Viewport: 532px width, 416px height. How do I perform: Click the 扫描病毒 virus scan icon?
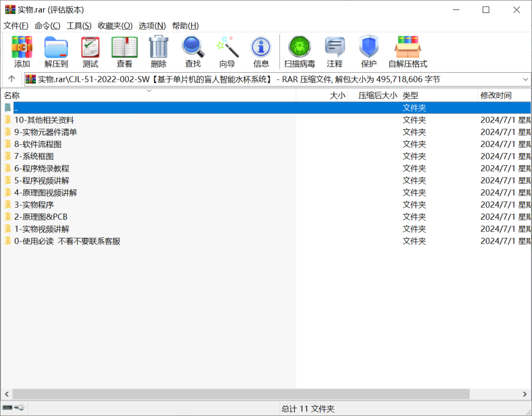click(x=299, y=52)
